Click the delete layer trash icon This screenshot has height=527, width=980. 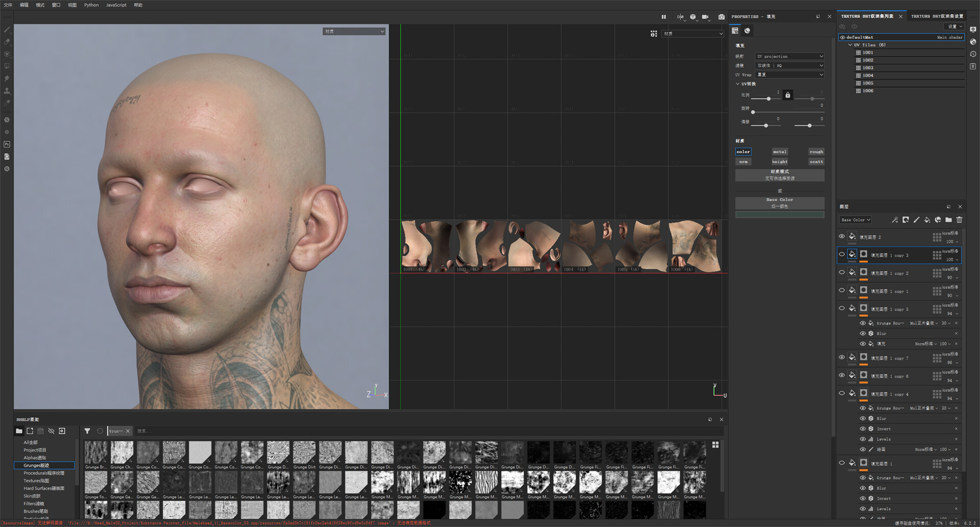click(x=959, y=220)
